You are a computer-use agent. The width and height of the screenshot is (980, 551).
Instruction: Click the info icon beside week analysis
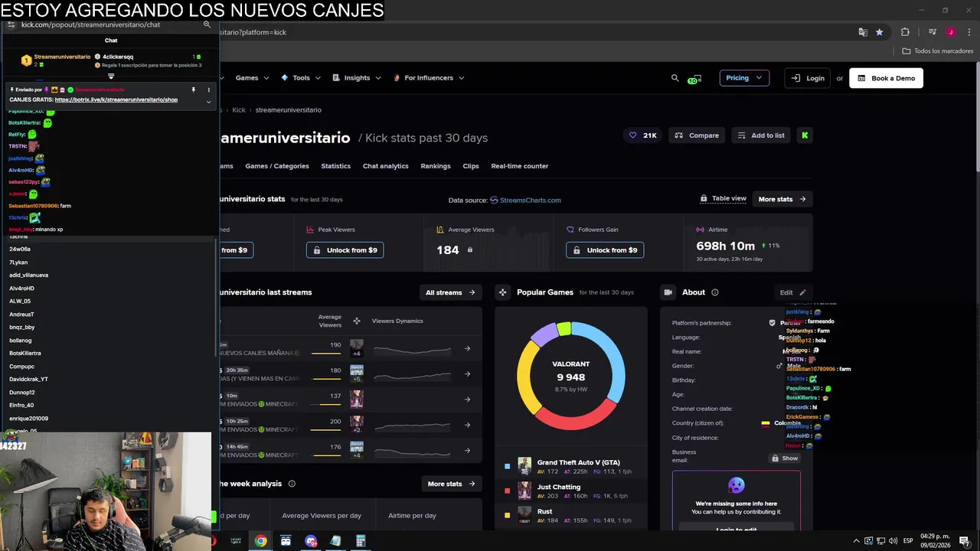292,484
